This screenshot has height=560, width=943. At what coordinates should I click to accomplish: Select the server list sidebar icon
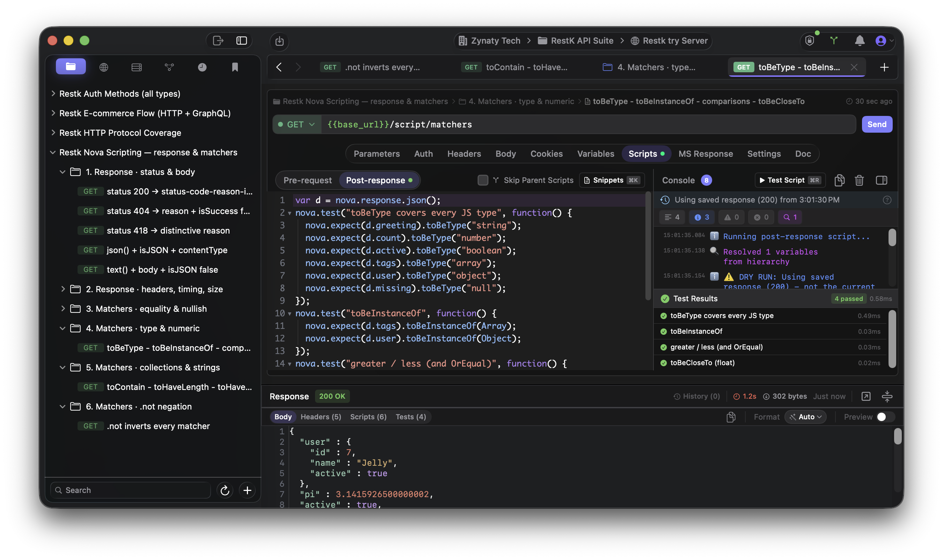coord(136,67)
